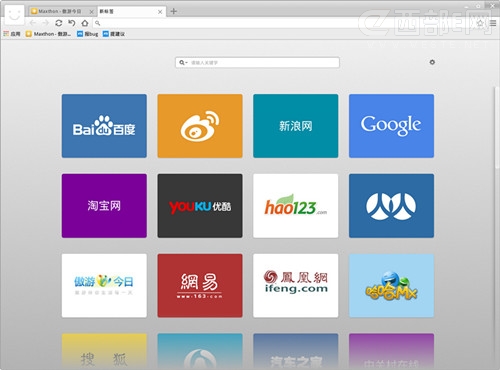Click the Maxthon smiley face avatar icon
The width and height of the screenshot is (500, 370).
14,15
